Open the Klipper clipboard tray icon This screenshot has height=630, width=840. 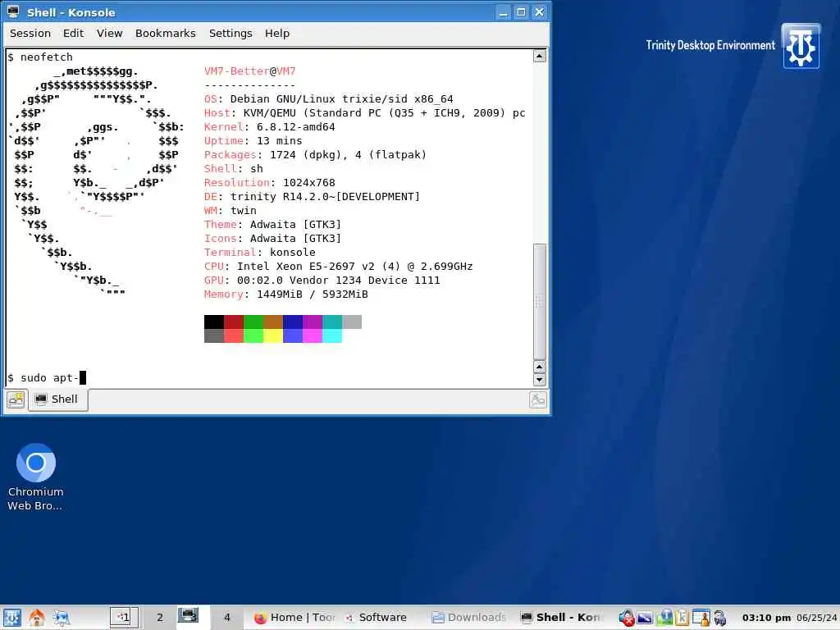(682, 619)
